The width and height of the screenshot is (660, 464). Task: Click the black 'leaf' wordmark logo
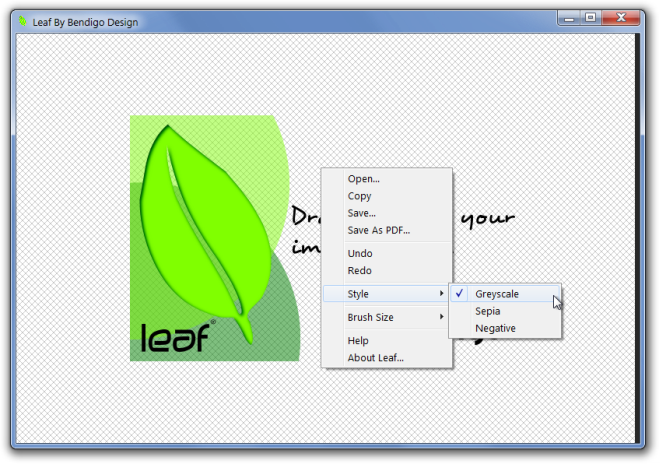[x=174, y=337]
